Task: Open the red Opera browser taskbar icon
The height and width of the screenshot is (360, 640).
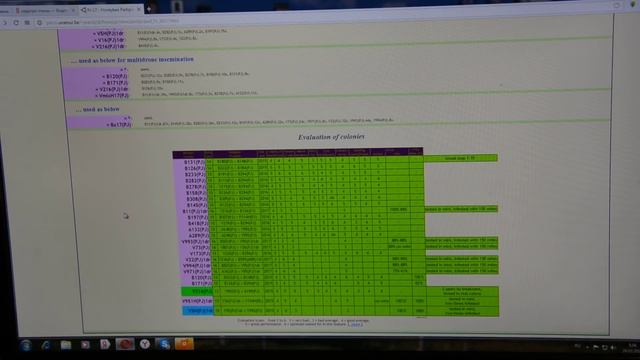Action: 125,344
